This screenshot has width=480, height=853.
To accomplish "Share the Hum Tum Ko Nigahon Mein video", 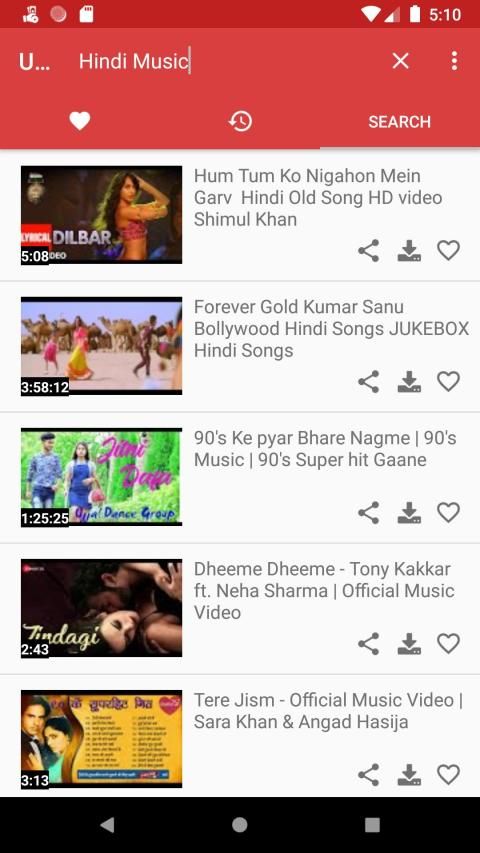I will pos(368,251).
